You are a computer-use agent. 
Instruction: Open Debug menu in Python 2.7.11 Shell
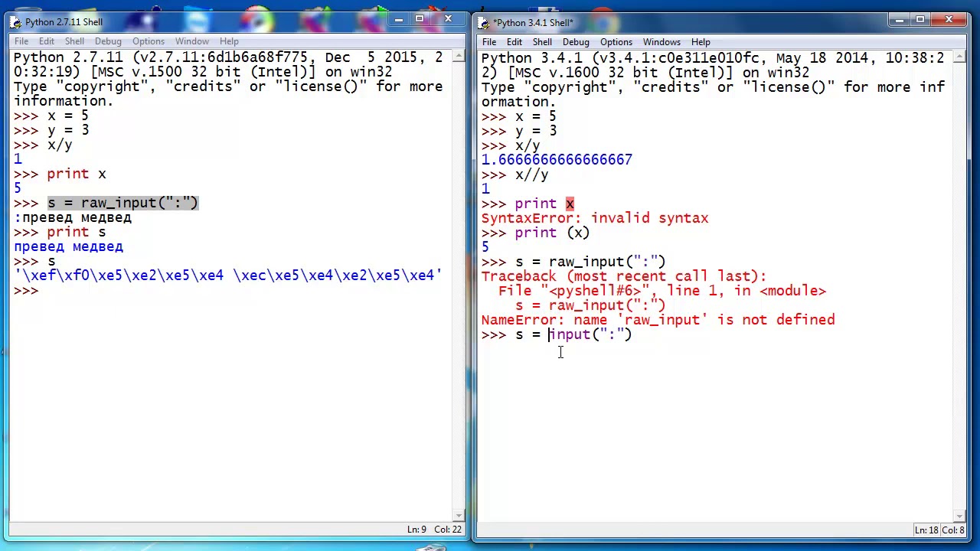108,41
